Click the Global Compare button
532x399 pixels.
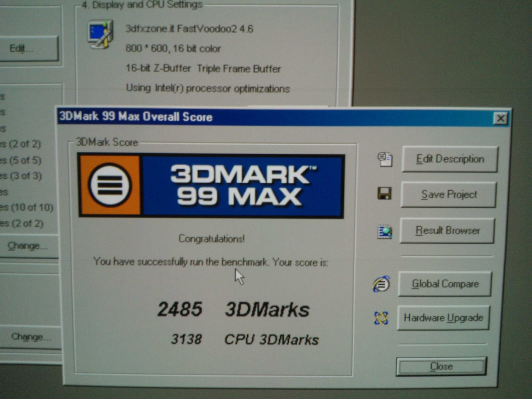pyautogui.click(x=445, y=284)
